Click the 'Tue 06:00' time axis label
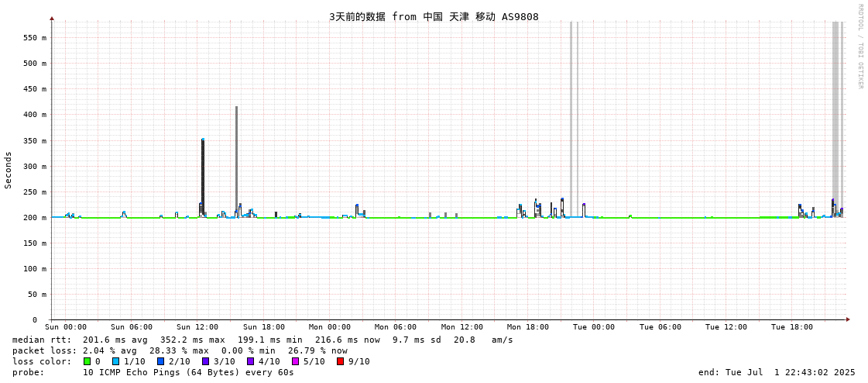Screen dimensions: 868x383 click(660, 327)
